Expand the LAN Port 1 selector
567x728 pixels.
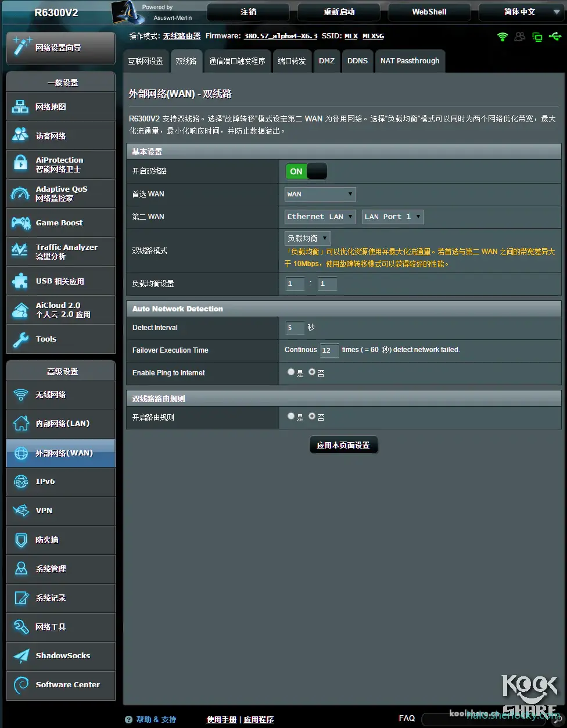coord(393,217)
